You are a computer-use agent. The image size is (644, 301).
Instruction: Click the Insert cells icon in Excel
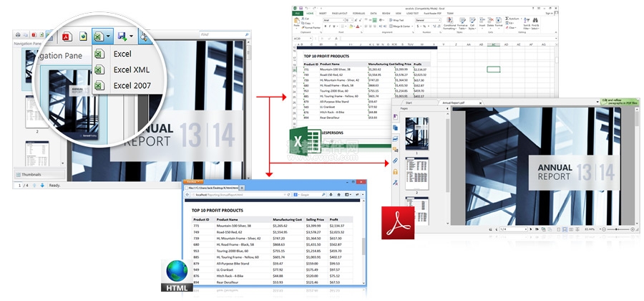(x=482, y=21)
